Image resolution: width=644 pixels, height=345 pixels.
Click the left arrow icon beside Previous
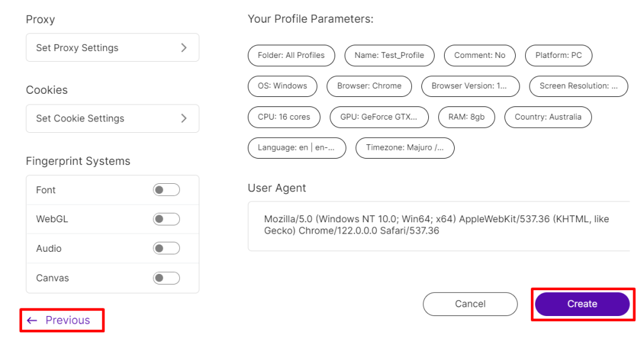pos(32,320)
